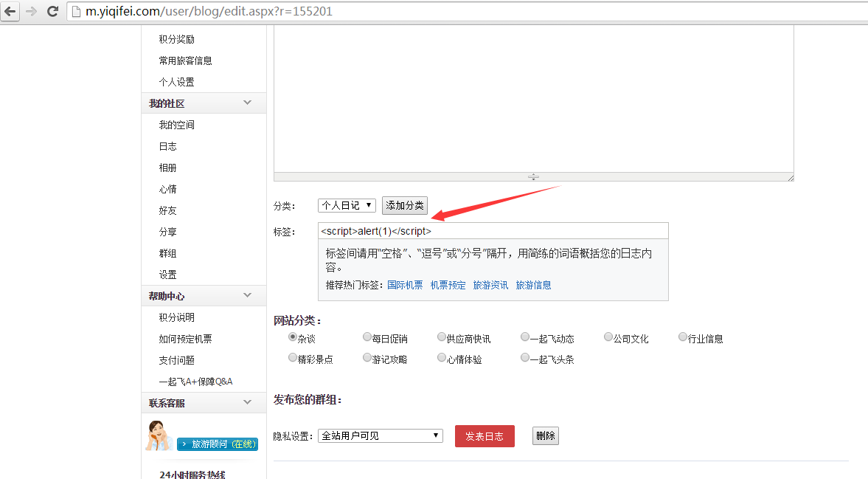Click the 添加分类 button
Image resolution: width=868 pixels, height=479 pixels.
[x=405, y=205]
